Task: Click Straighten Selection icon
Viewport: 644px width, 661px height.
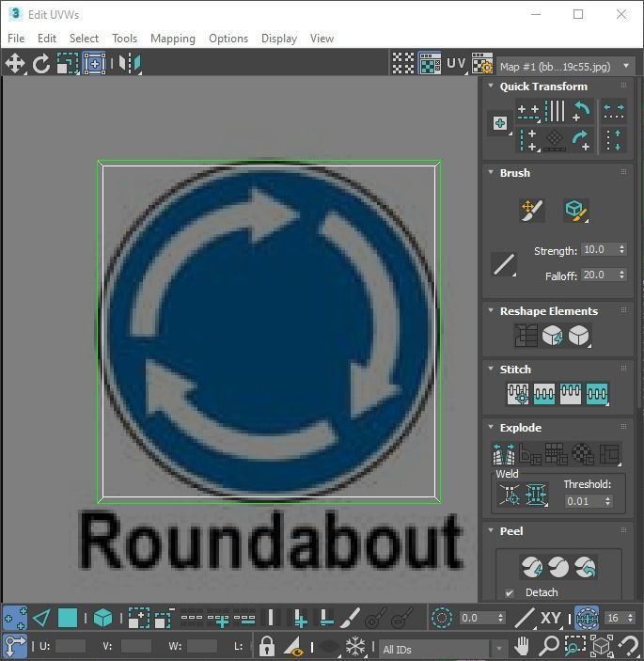Action: pyautogui.click(x=526, y=336)
